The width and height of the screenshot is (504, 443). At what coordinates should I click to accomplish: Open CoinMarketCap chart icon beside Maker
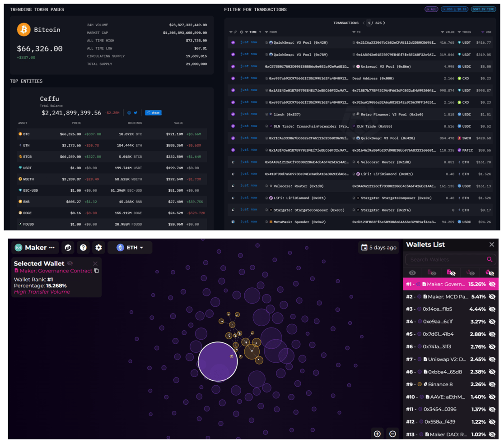point(68,248)
